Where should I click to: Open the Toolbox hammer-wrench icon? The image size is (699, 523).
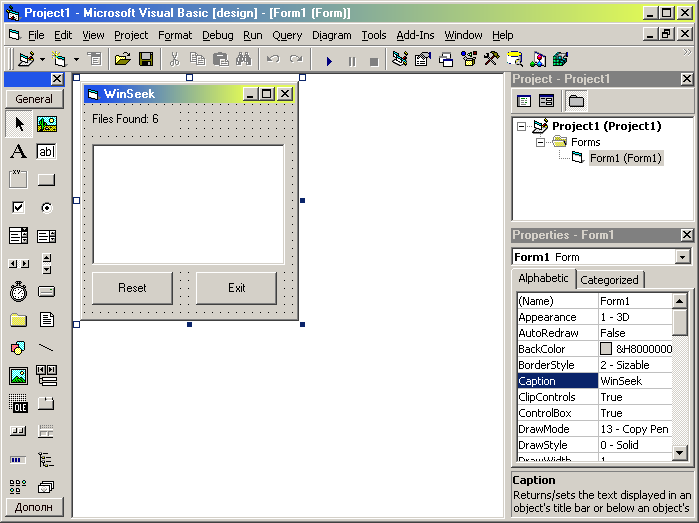pyautogui.click(x=492, y=59)
